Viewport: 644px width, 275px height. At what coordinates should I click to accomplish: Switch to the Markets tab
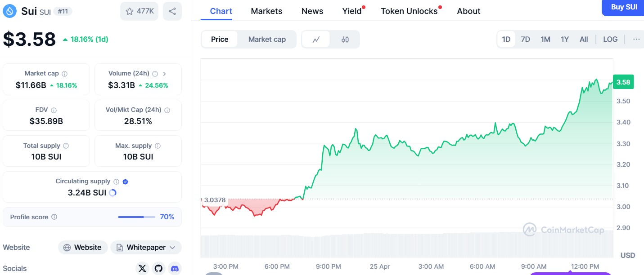pos(266,11)
